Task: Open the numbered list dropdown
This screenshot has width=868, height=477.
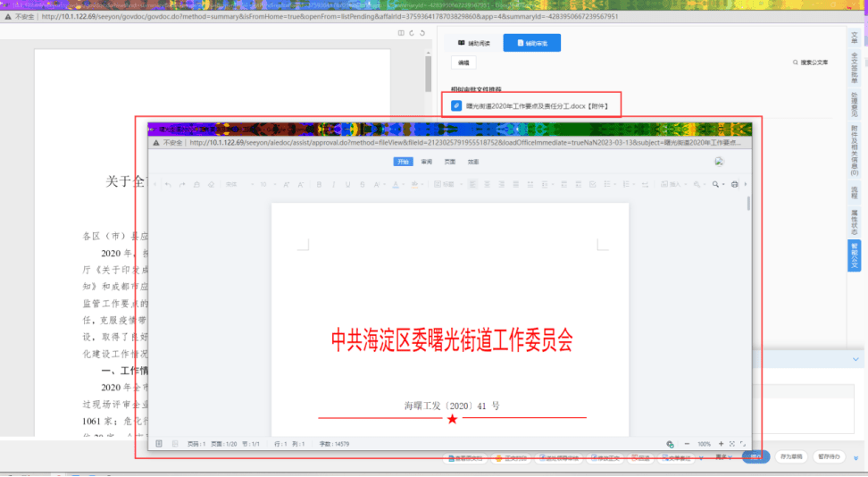Action: tap(629, 185)
